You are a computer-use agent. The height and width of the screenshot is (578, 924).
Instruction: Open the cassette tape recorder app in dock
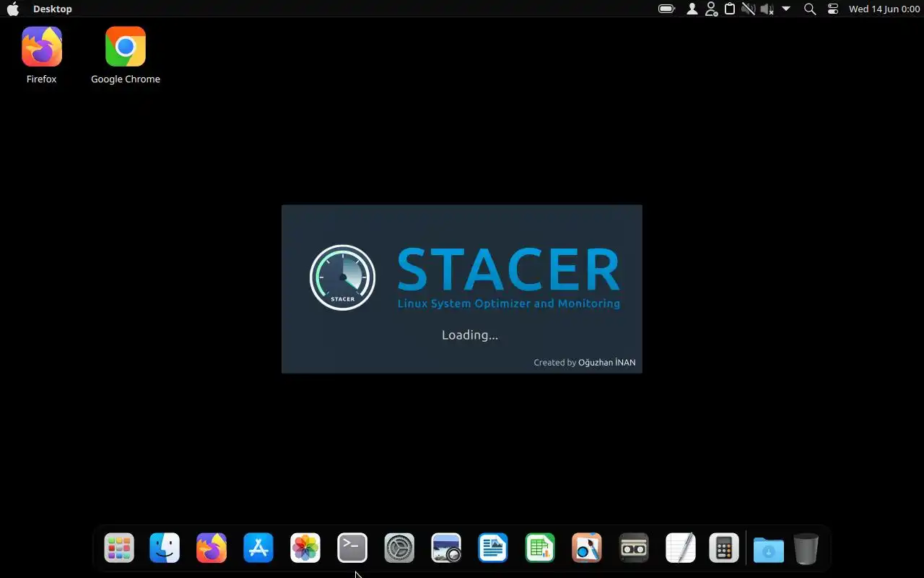tap(634, 548)
